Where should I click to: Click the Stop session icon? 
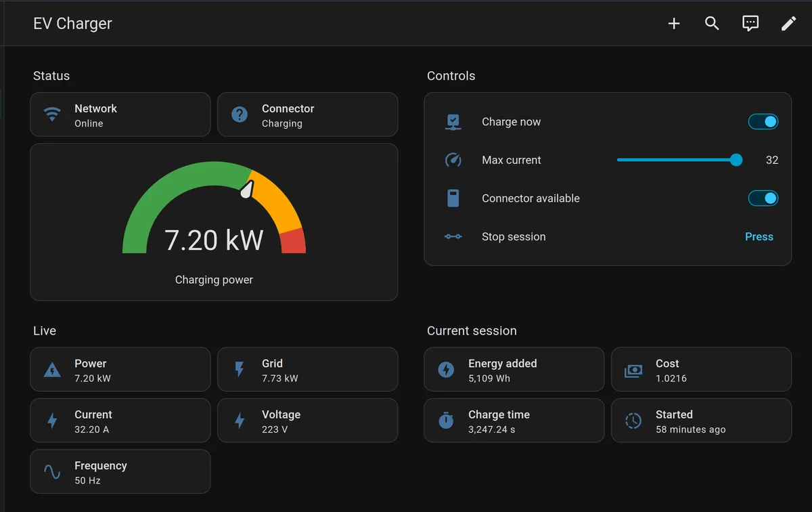453,237
